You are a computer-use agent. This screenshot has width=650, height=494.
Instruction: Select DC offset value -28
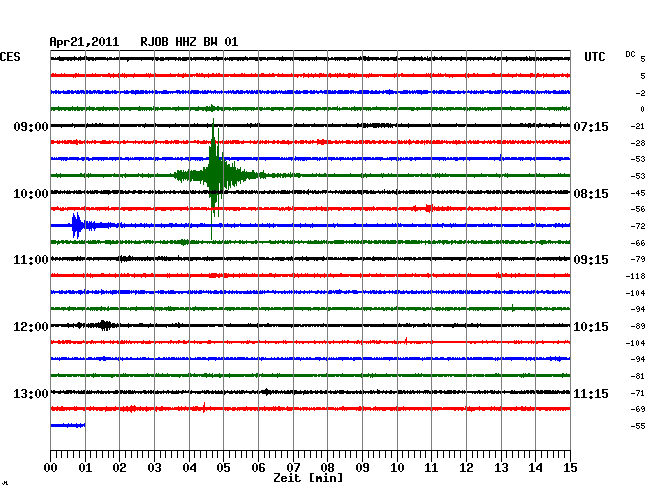[x=638, y=143]
